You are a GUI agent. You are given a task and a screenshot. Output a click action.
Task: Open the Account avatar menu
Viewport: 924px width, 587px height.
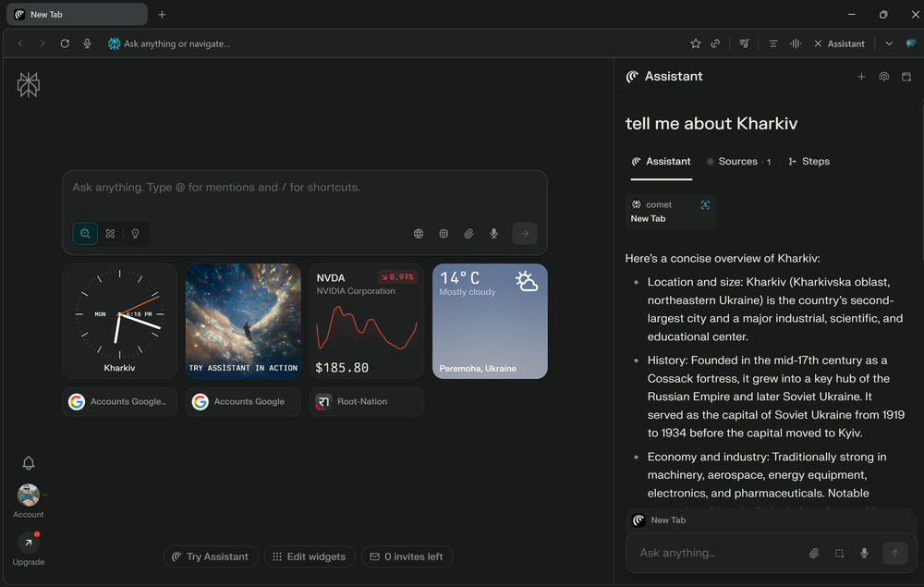[x=29, y=495]
